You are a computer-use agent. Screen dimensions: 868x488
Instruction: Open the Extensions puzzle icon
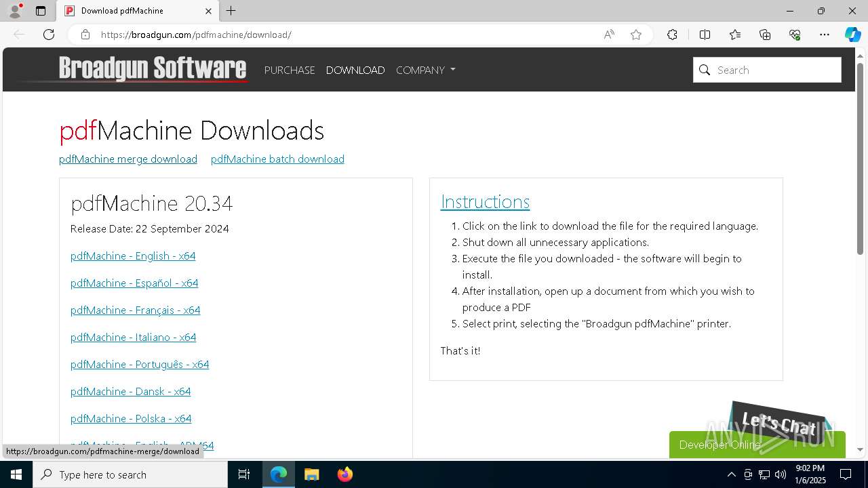672,35
